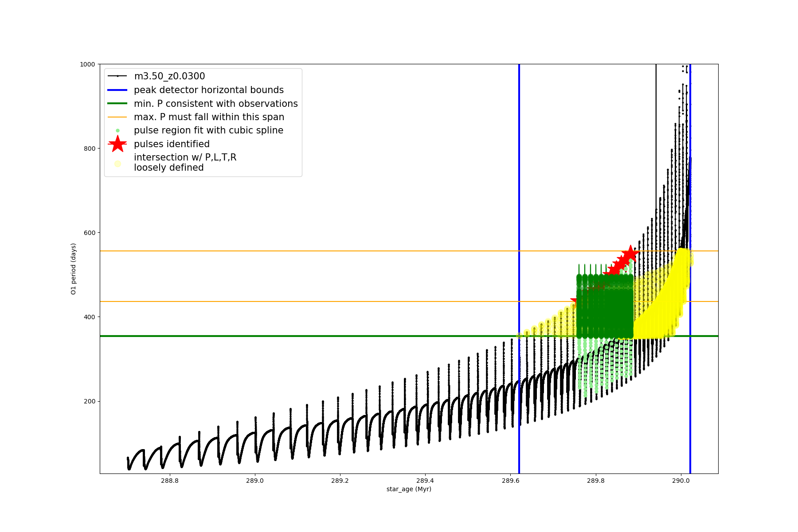This screenshot has width=798, height=532.
Task: Select the 'peak detector horizontal bounds' legend label
Action: [208, 90]
